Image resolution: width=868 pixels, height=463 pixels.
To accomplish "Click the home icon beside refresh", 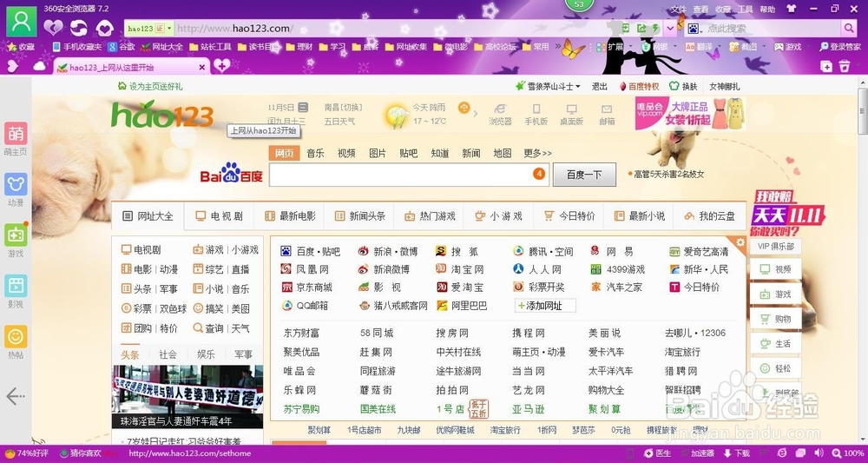I will pos(105,28).
